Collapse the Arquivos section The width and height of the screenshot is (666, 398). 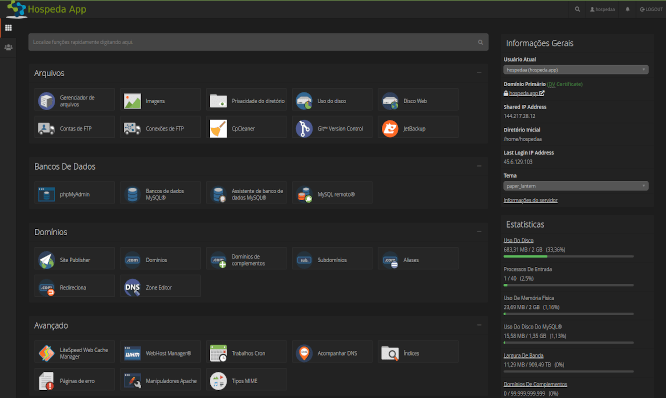click(479, 73)
